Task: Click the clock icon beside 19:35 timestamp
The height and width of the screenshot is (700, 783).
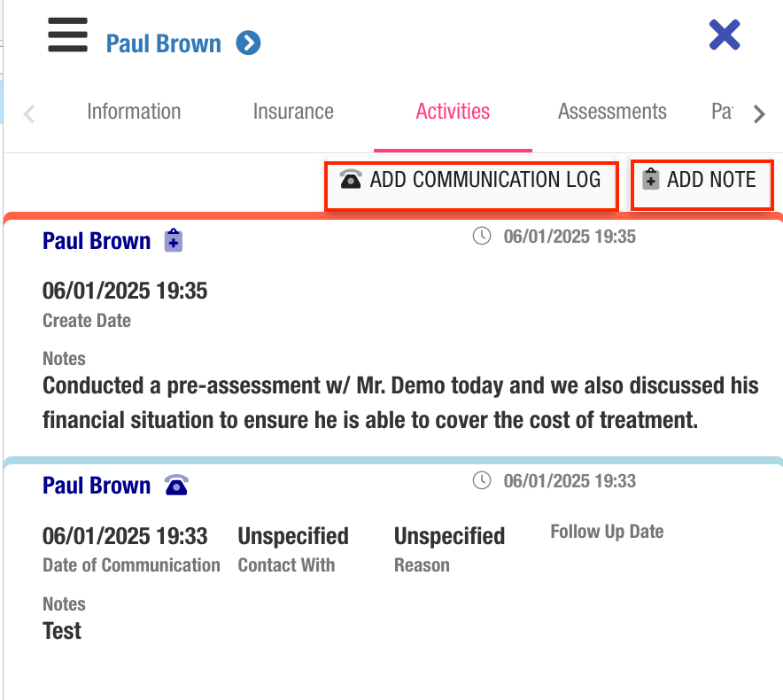Action: pyautogui.click(x=482, y=237)
